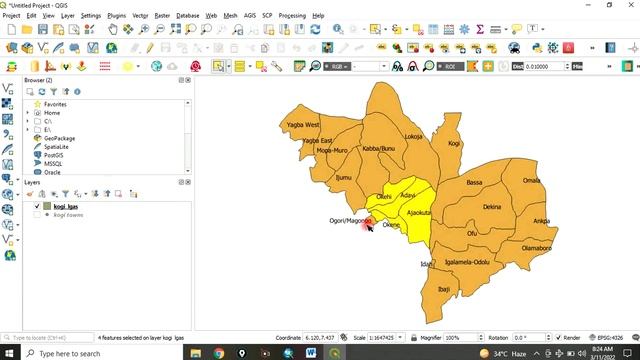640x360 pixels.
Task: Click the New Project icon
Action: [x=12, y=29]
